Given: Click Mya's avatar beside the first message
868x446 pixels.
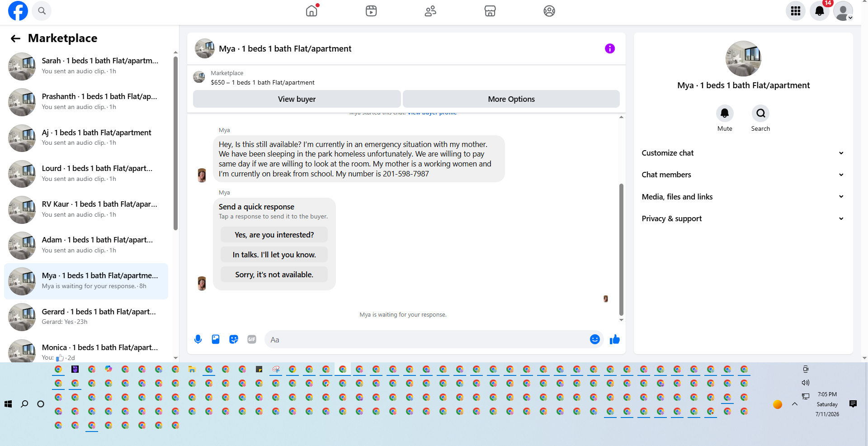Looking at the screenshot, I should click(x=202, y=175).
